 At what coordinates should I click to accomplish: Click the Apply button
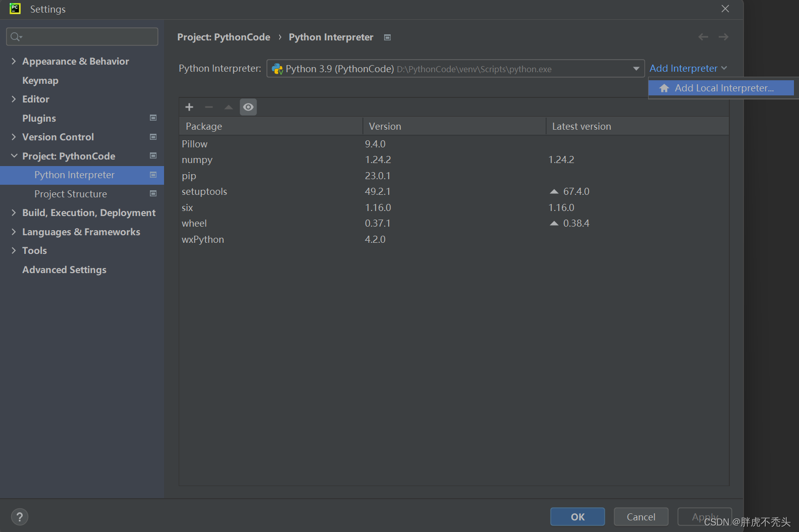tap(705, 517)
